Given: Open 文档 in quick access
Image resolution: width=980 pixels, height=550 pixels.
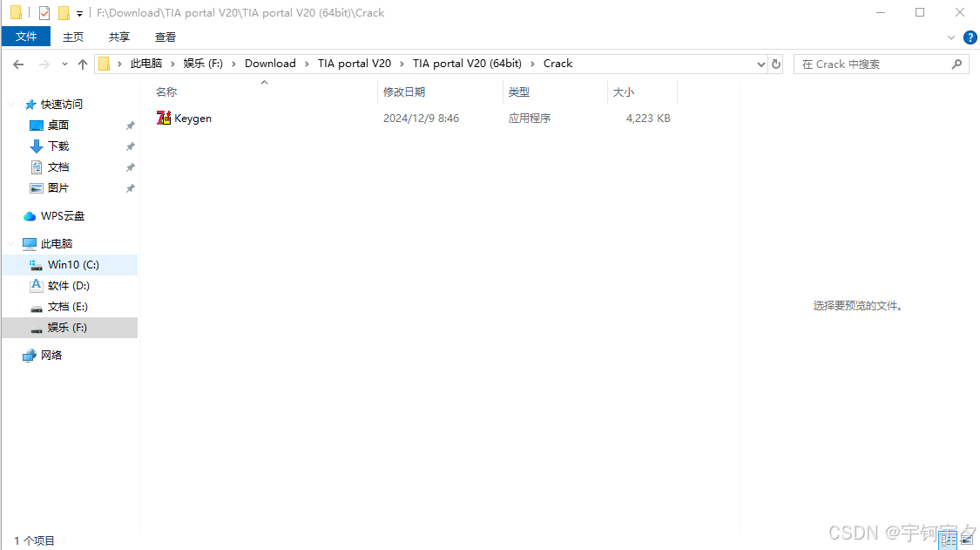Looking at the screenshot, I should 58,167.
